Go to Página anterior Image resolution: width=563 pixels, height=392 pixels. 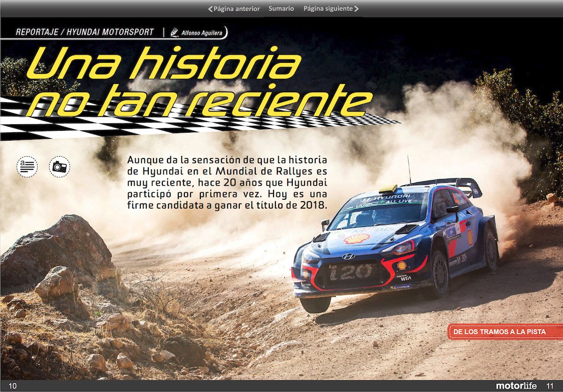(234, 8)
